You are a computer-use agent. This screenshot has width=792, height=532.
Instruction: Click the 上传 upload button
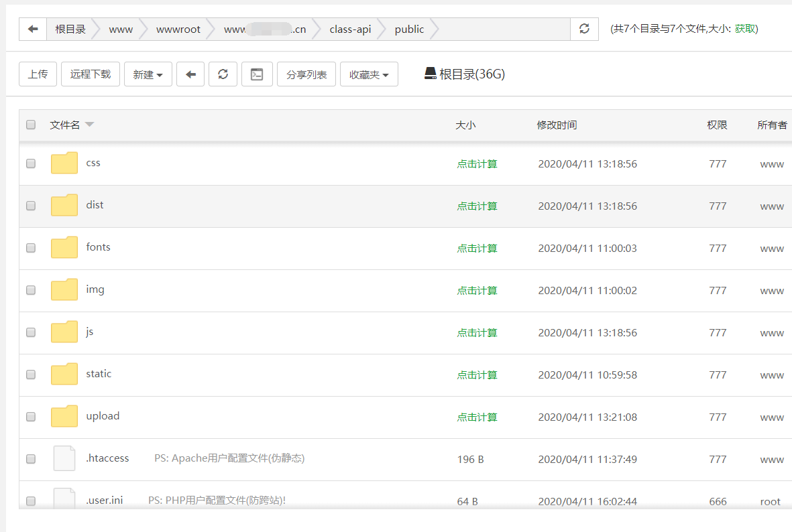pos(38,74)
